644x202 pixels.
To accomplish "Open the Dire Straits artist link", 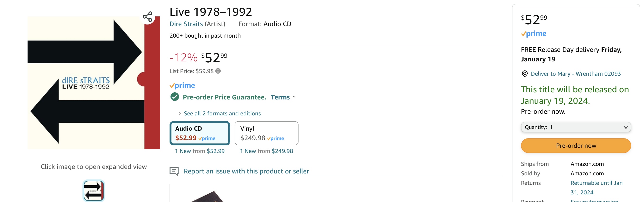I will pyautogui.click(x=186, y=24).
